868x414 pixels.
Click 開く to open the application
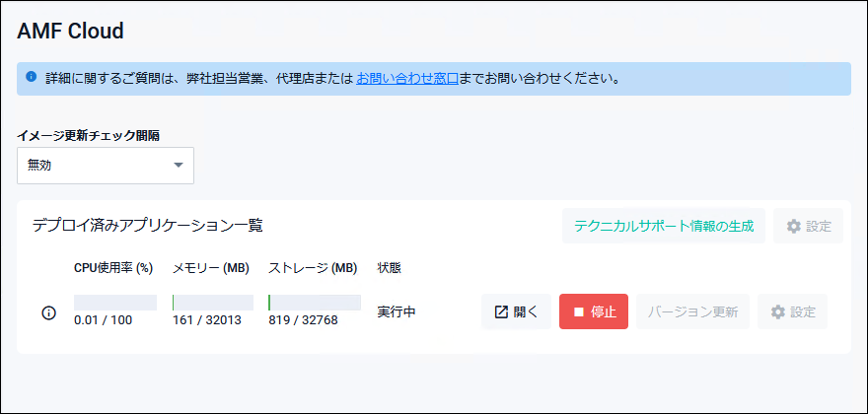516,311
